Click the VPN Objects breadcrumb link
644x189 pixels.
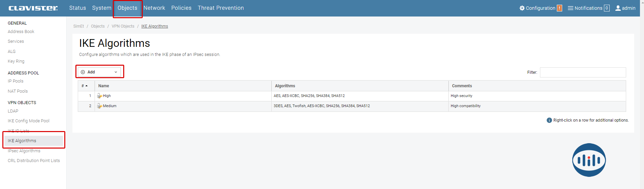click(123, 26)
